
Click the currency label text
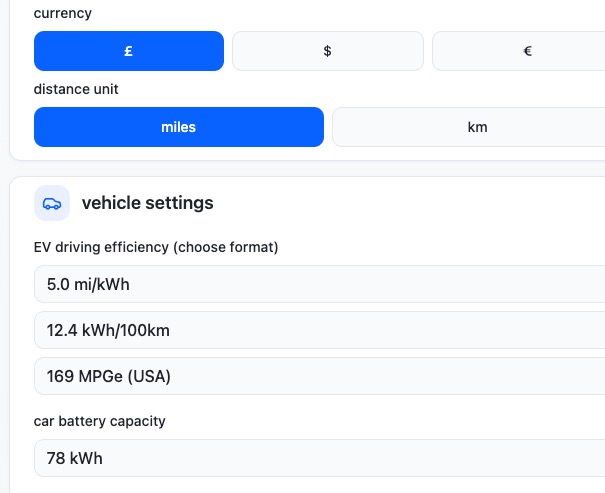pyautogui.click(x=63, y=13)
